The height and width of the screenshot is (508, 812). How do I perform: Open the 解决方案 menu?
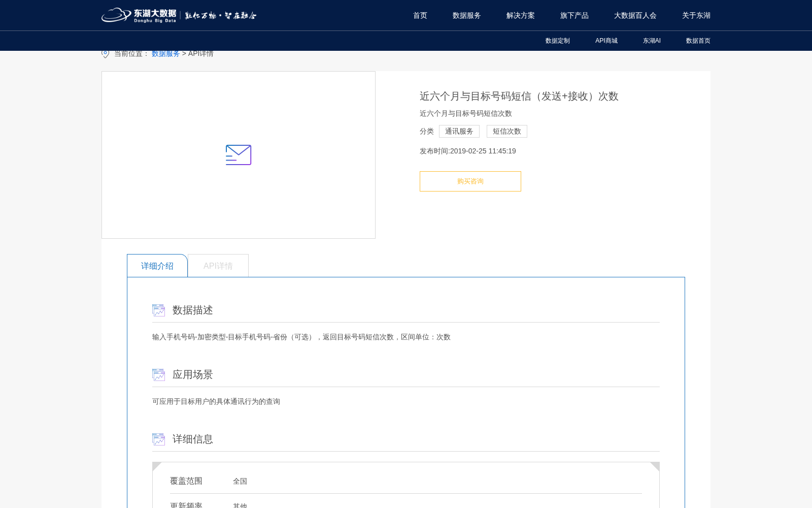tap(521, 15)
